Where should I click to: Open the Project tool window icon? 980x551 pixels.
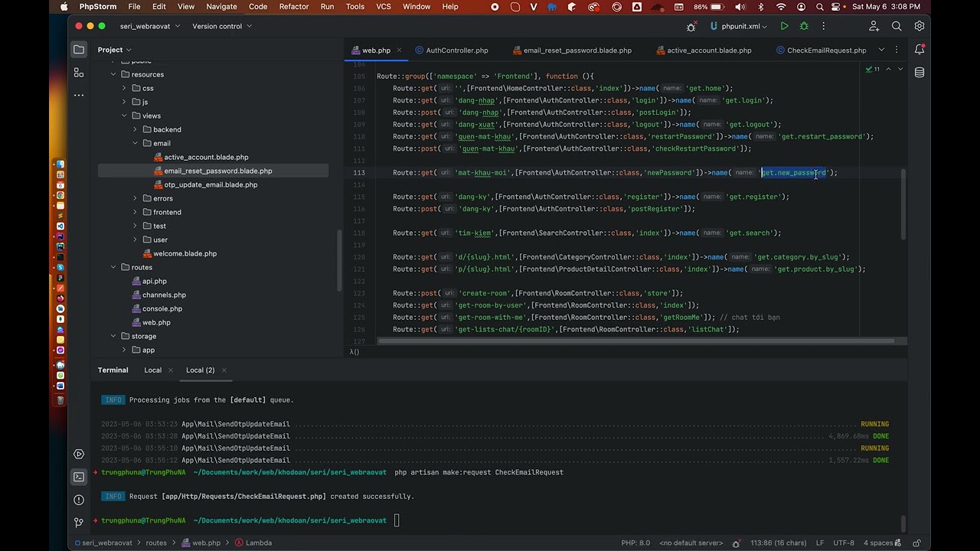pos(79,50)
